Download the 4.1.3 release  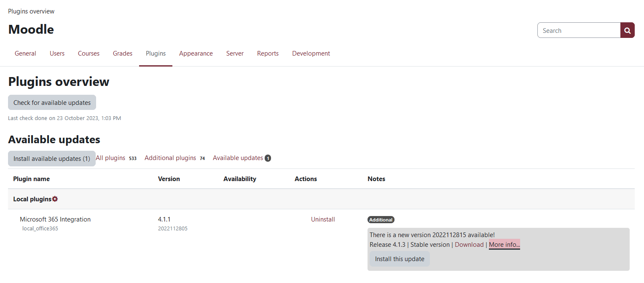click(x=469, y=244)
